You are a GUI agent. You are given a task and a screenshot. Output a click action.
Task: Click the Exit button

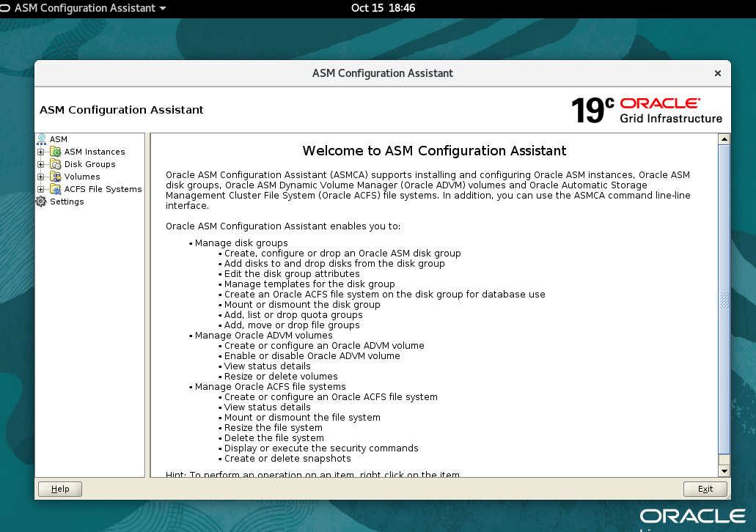click(705, 489)
